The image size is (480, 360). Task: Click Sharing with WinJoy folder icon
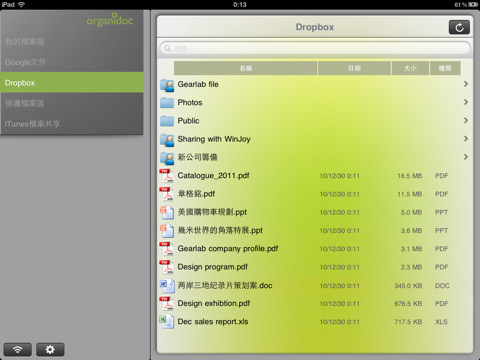(167, 140)
